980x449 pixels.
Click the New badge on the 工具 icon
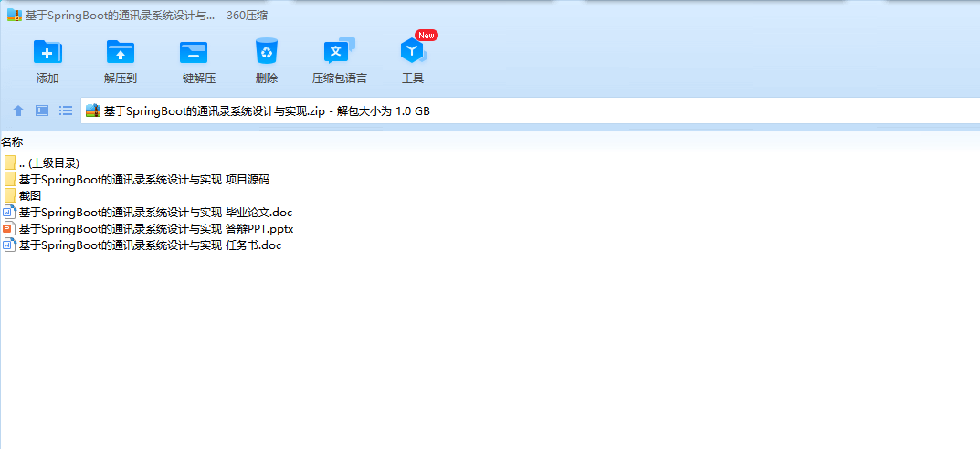coord(427,35)
